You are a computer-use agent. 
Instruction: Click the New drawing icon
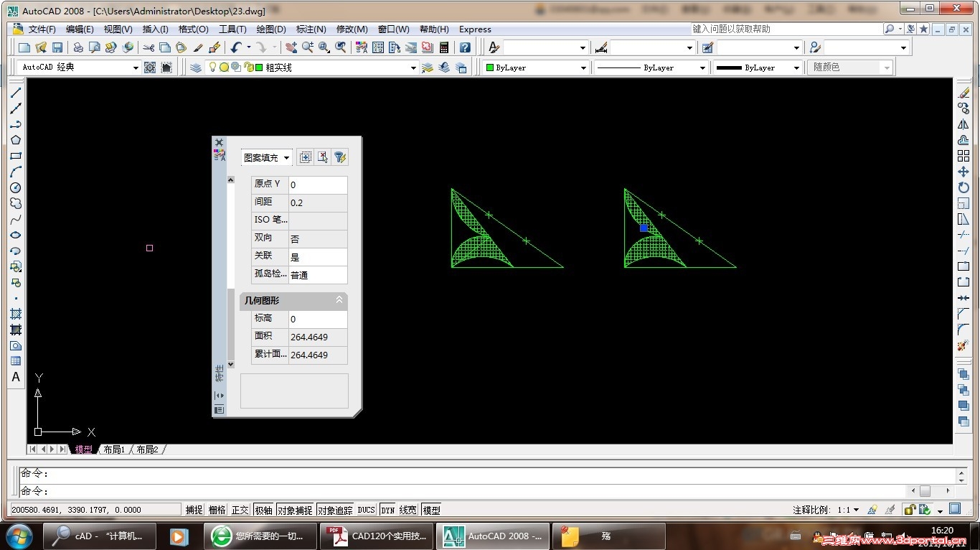(x=24, y=47)
